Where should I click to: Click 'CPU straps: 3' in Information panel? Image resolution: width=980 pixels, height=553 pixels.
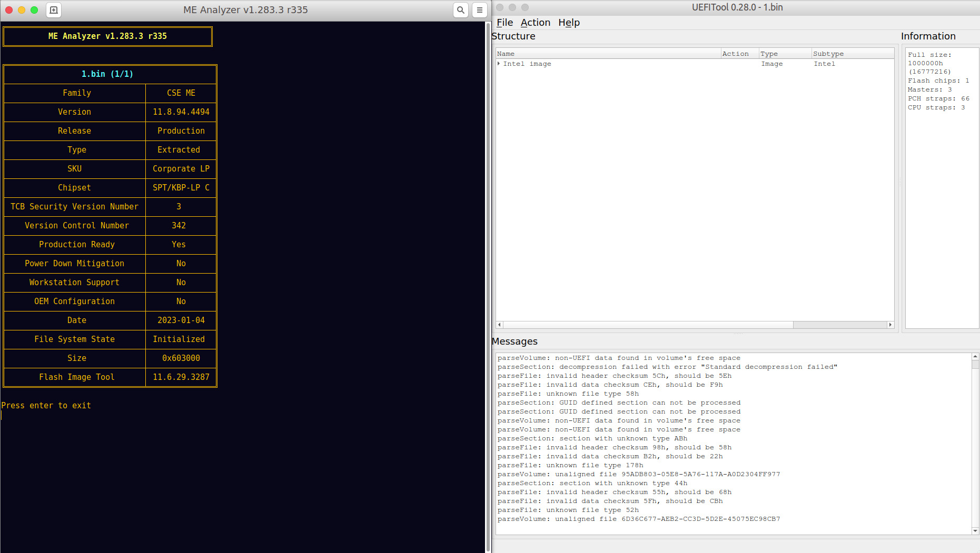(936, 107)
